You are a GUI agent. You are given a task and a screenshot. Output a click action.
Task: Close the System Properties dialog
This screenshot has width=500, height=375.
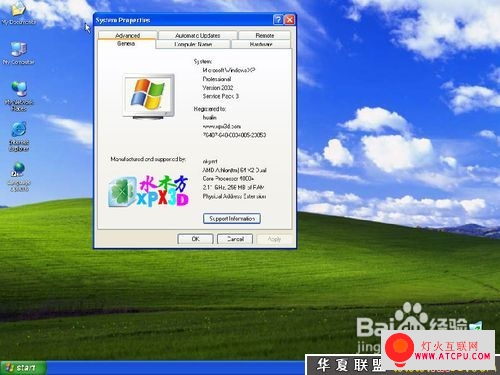coord(290,20)
